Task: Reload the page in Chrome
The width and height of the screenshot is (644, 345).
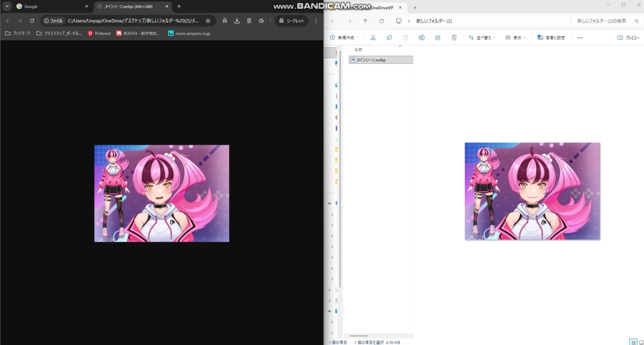Action: tap(32, 21)
